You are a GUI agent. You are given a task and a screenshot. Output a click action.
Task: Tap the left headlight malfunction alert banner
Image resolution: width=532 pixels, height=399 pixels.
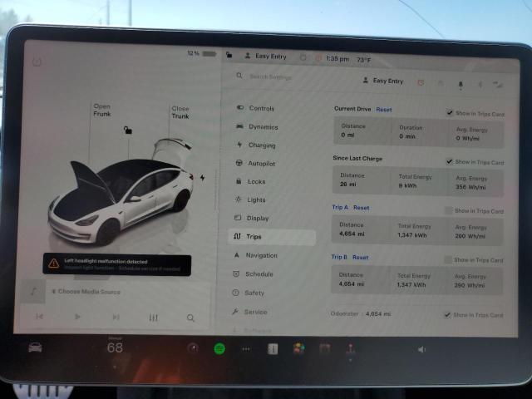tap(117, 264)
